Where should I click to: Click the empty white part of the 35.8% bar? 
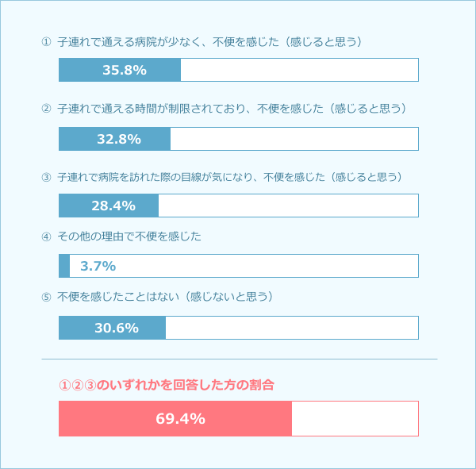pyautogui.click(x=299, y=70)
